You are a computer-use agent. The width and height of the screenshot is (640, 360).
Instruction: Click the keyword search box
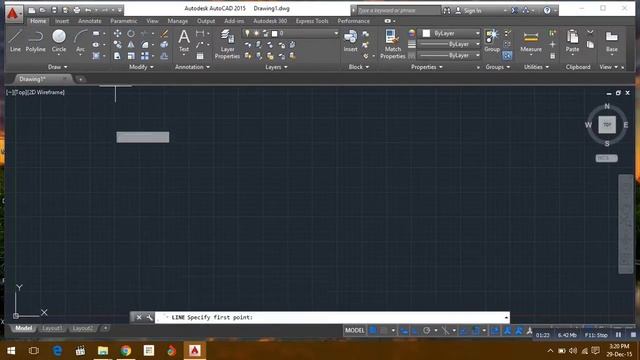pyautogui.click(x=398, y=11)
